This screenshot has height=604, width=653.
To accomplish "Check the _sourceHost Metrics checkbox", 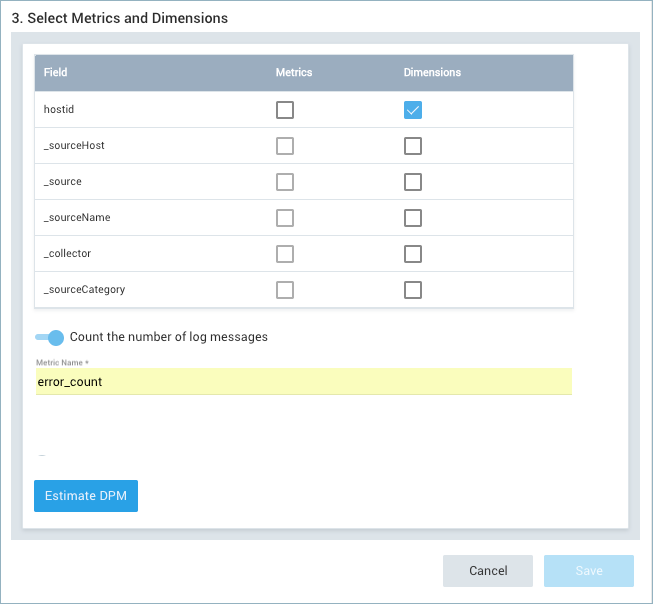I will click(x=285, y=146).
